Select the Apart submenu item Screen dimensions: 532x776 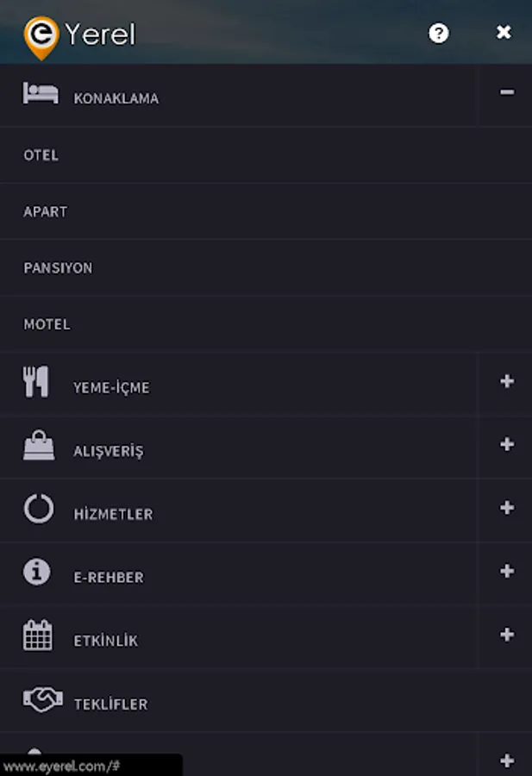(266, 212)
